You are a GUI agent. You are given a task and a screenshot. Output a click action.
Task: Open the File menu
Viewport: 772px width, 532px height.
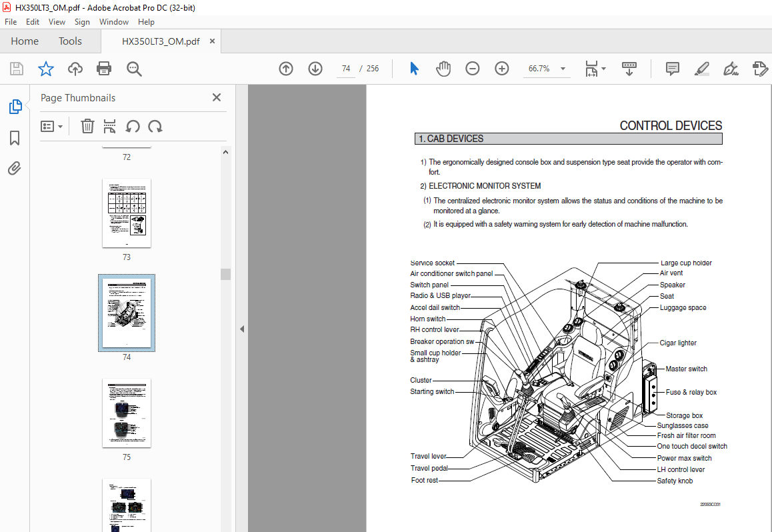pyautogui.click(x=11, y=21)
